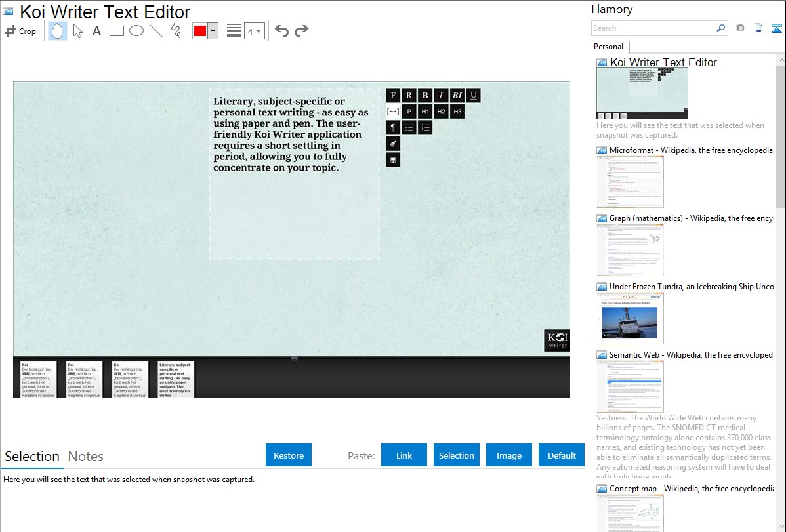This screenshot has width=786, height=532.
Task: Click the document page icon in Flamory
Action: tap(758, 28)
